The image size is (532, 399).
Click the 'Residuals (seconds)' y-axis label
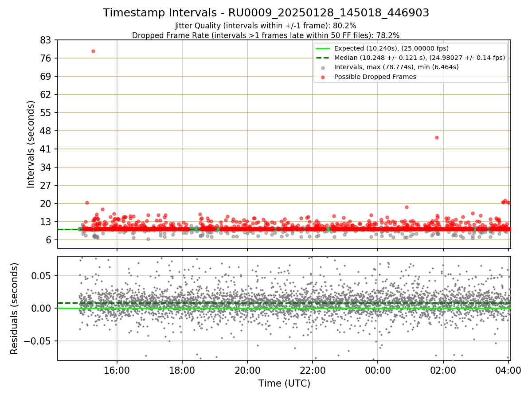(15, 308)
